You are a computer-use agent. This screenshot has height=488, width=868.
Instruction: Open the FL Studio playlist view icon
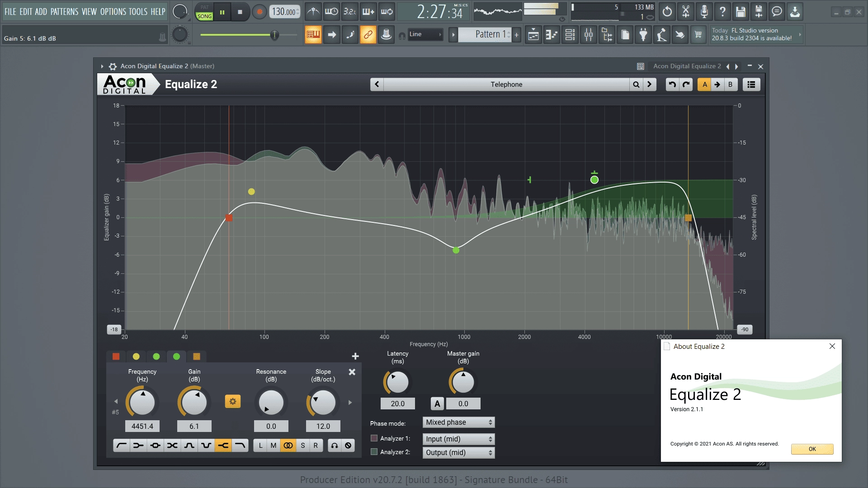pos(533,35)
